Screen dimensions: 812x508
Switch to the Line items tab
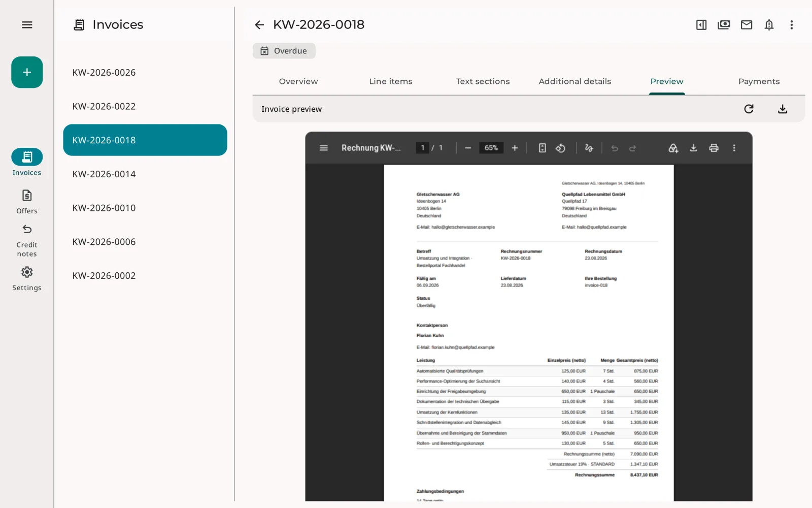(x=391, y=81)
